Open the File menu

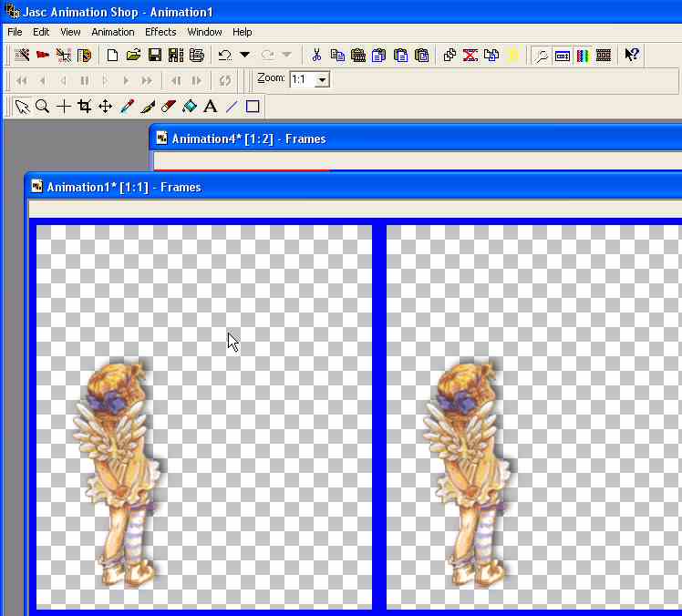tap(15, 32)
